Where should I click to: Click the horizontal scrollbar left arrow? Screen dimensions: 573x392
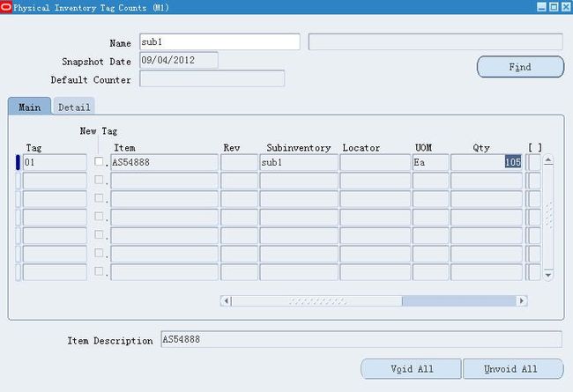tap(227, 300)
